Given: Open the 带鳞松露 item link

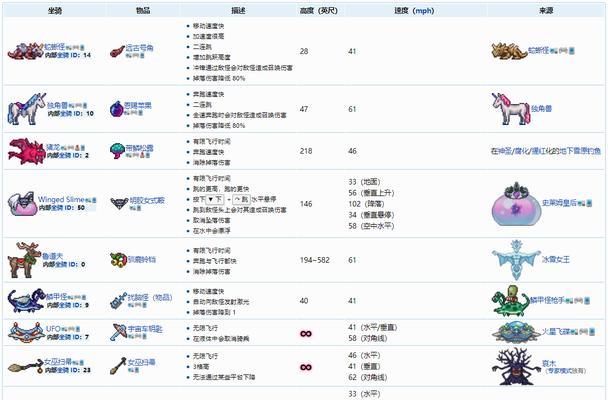Looking at the screenshot, I should (140, 148).
